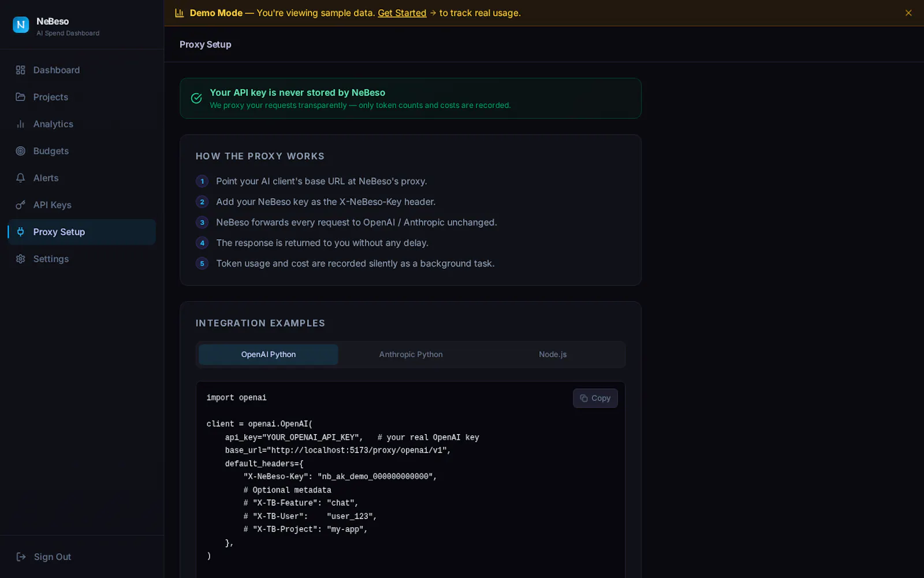Image resolution: width=924 pixels, height=578 pixels.
Task: Click the X-NeBeso-Key header code line
Action: [340, 477]
